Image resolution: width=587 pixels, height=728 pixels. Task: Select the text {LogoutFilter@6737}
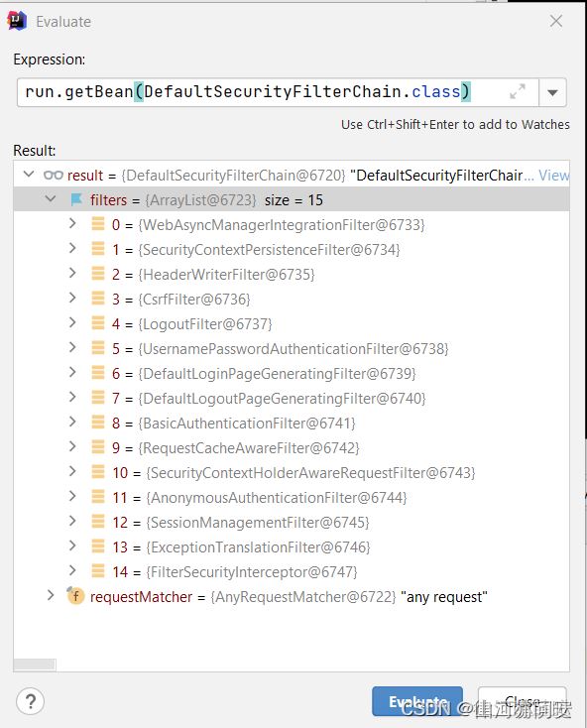pos(205,324)
